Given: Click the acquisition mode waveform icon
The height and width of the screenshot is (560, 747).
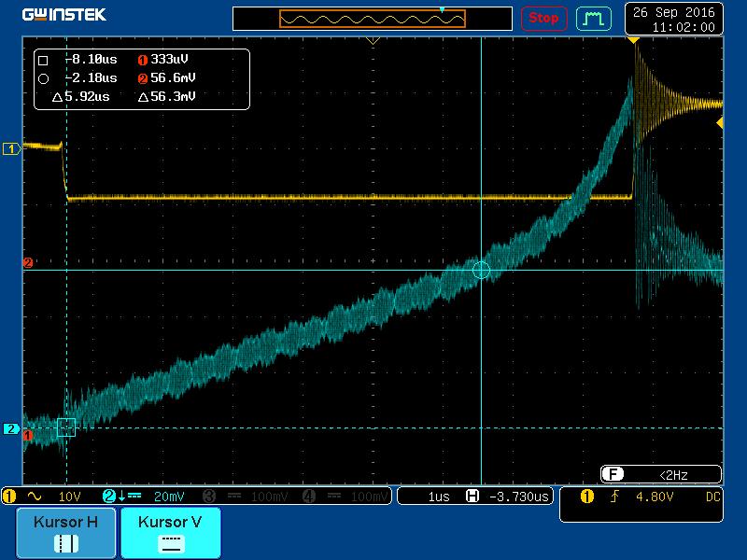Looking at the screenshot, I should 593,18.
